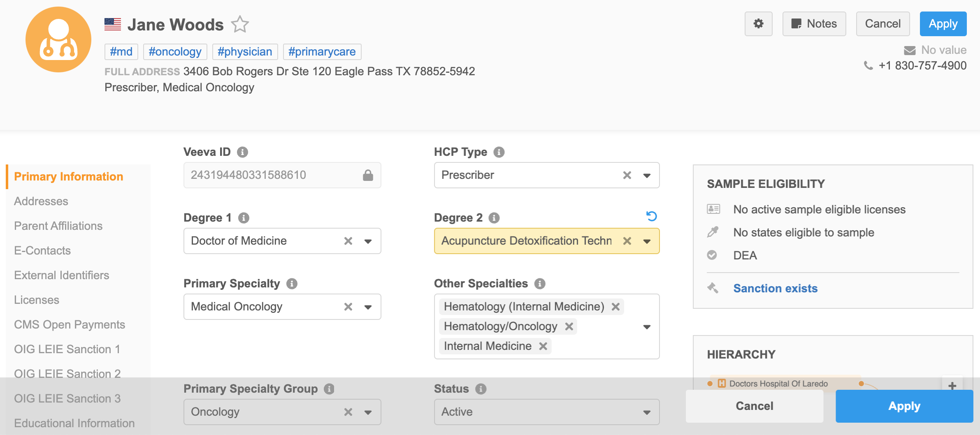
Task: Remove Internal Medicine from Other Specialties
Action: tap(543, 346)
